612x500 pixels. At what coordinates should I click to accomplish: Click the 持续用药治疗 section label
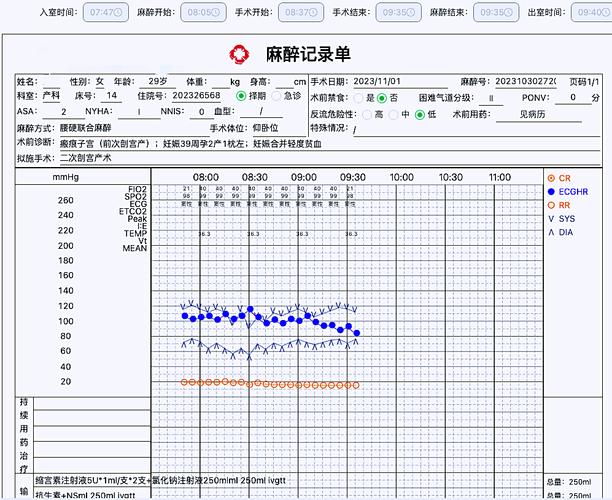click(x=24, y=435)
